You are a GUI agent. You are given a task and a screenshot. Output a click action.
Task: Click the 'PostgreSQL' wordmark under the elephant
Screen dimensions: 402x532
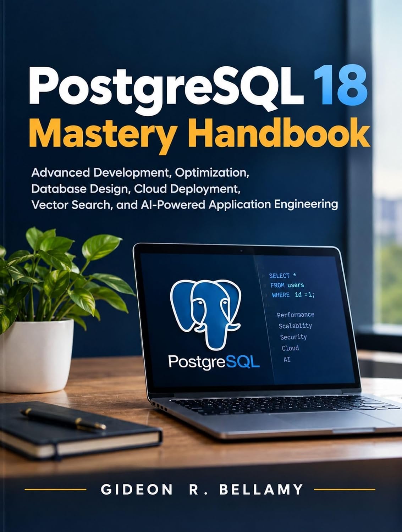coord(214,362)
